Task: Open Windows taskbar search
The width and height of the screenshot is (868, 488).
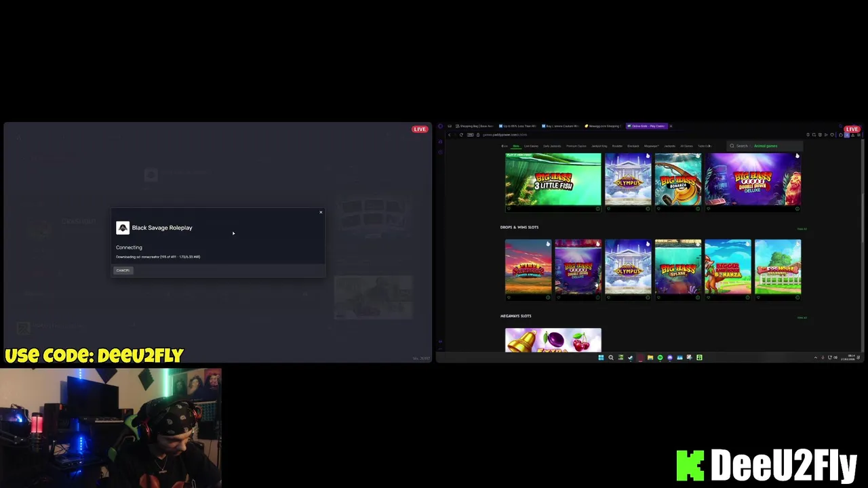Action: 611,357
